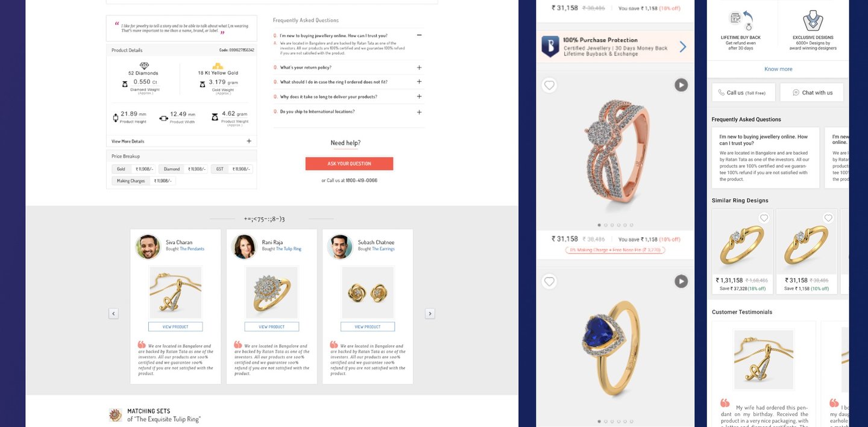The image size is (868, 427).
Task: Click the Exclusive Designs icon
Action: (x=813, y=21)
